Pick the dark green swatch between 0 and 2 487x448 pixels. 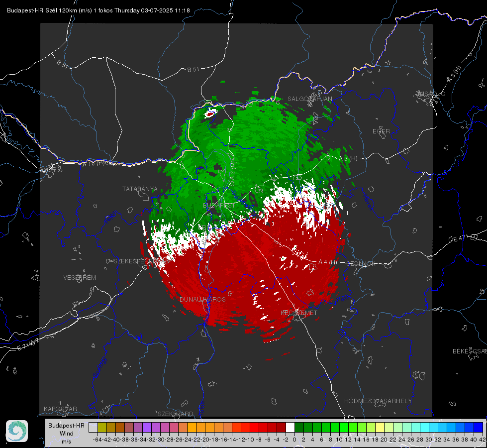pos(299,427)
